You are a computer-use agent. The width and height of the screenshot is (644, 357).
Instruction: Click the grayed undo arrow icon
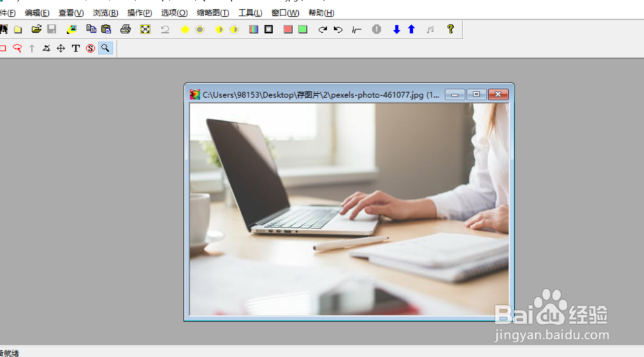click(x=165, y=30)
